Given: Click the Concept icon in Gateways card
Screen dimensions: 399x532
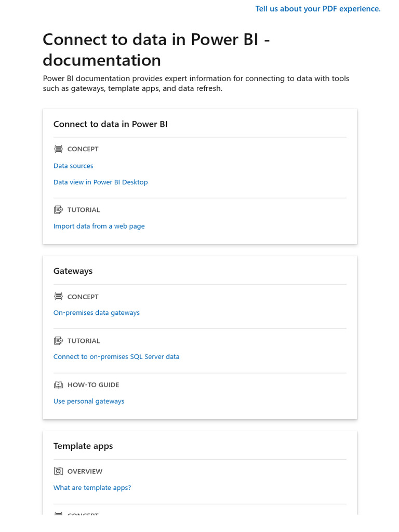Looking at the screenshot, I should click(58, 297).
